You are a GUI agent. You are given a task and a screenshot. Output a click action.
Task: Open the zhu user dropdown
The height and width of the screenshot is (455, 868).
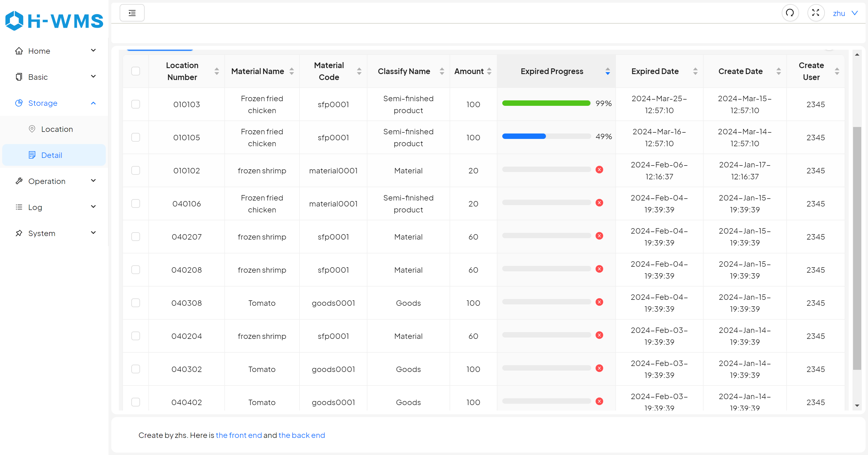point(845,13)
